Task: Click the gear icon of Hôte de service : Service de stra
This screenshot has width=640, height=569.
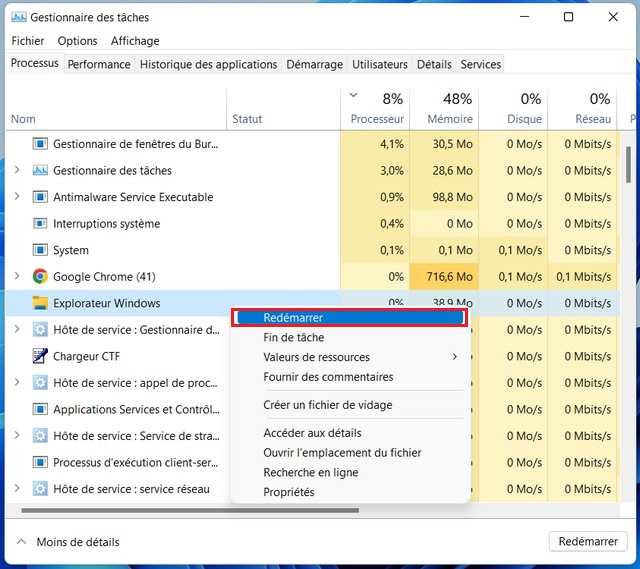Action: (40, 436)
